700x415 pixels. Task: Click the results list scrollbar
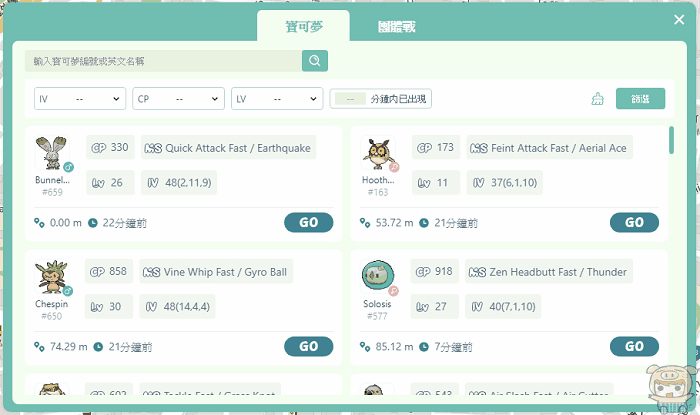[x=671, y=140]
